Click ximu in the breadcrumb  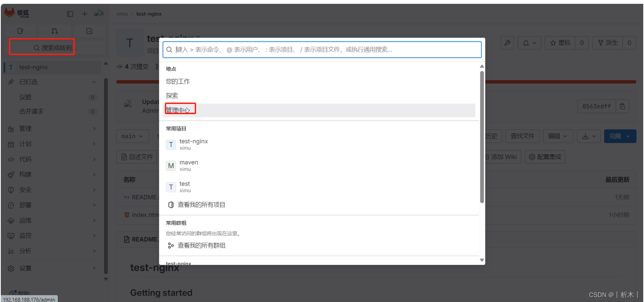pyautogui.click(x=122, y=14)
